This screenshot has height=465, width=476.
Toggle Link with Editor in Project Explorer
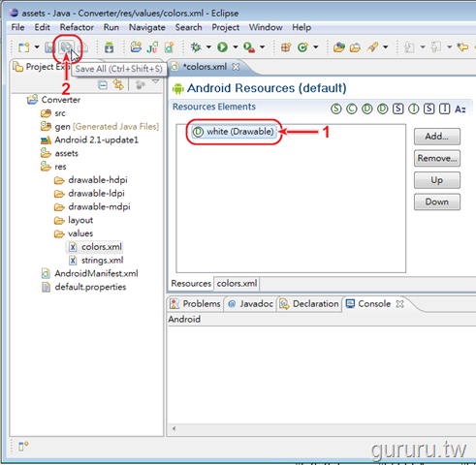(x=118, y=85)
